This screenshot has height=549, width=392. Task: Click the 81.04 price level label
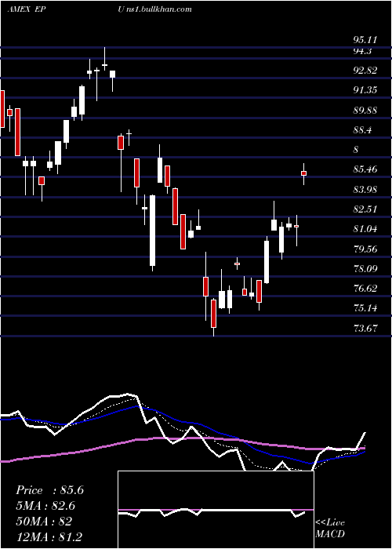click(x=365, y=229)
